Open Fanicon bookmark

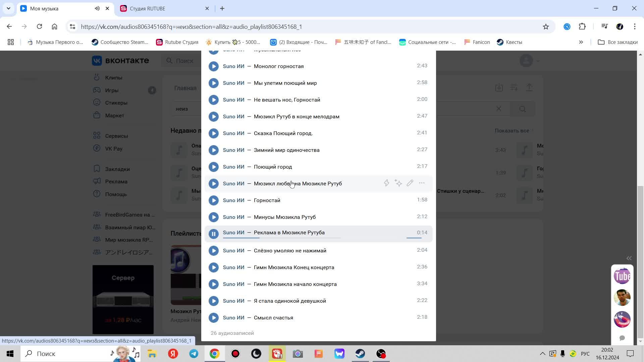click(x=477, y=42)
